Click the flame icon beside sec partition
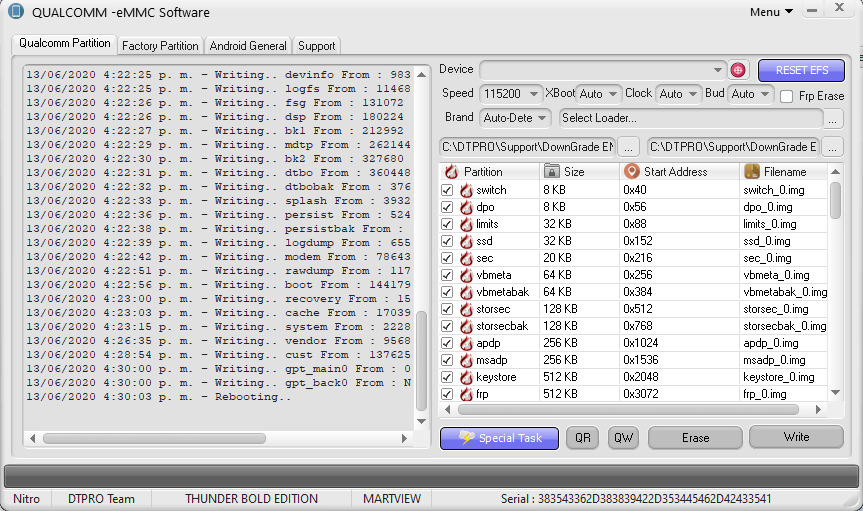Viewport: 863px width, 511px height. coord(466,258)
